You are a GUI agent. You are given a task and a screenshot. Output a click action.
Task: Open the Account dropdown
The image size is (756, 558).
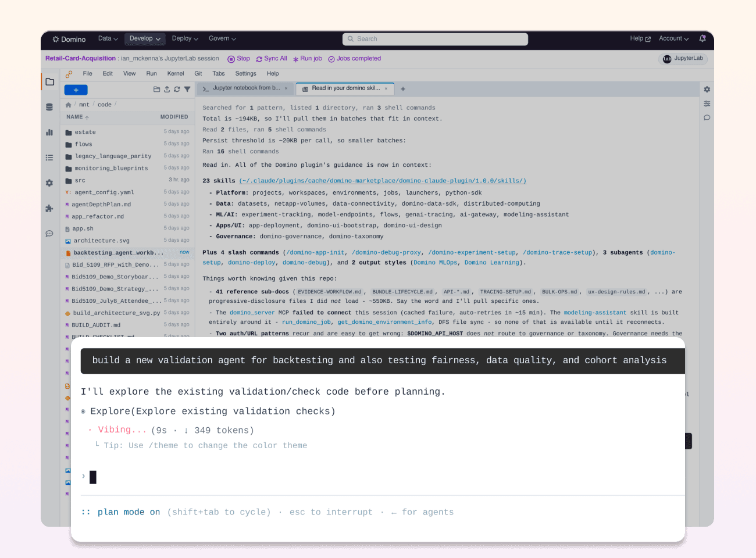[674, 38]
